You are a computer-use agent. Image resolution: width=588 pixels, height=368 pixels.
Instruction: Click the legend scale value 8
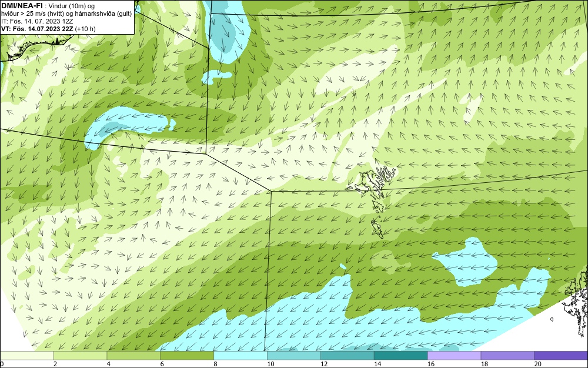point(215,364)
